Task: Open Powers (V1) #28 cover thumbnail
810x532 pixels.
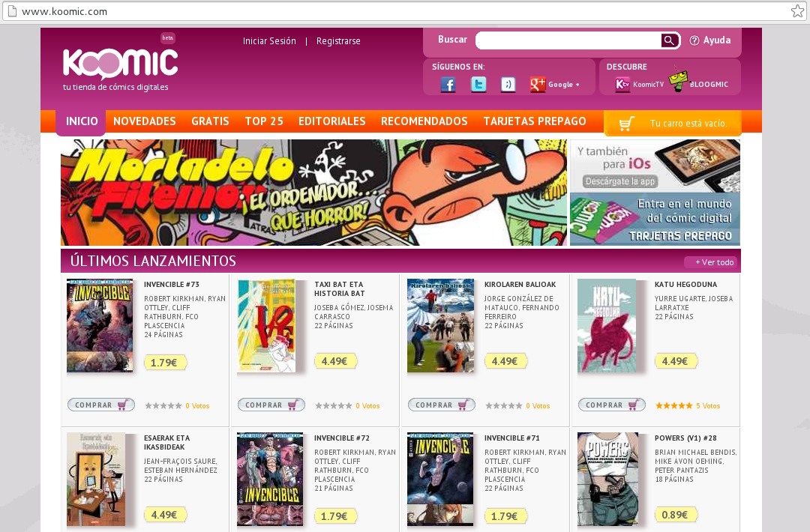Action: click(x=608, y=480)
